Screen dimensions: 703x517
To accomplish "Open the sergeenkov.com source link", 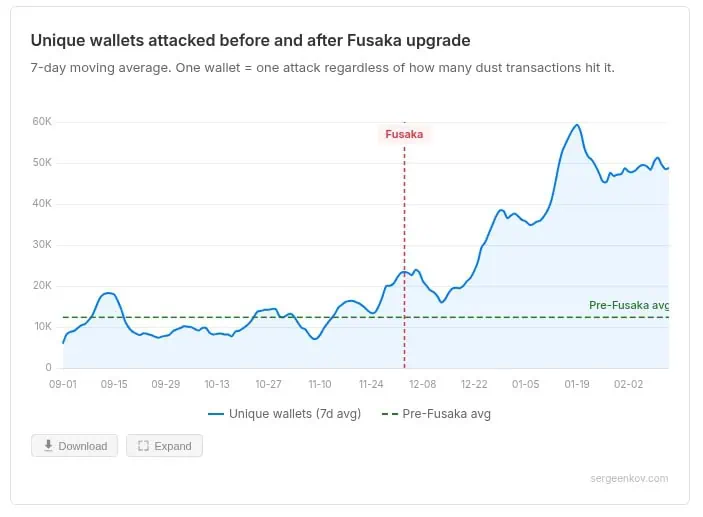I will [x=629, y=479].
